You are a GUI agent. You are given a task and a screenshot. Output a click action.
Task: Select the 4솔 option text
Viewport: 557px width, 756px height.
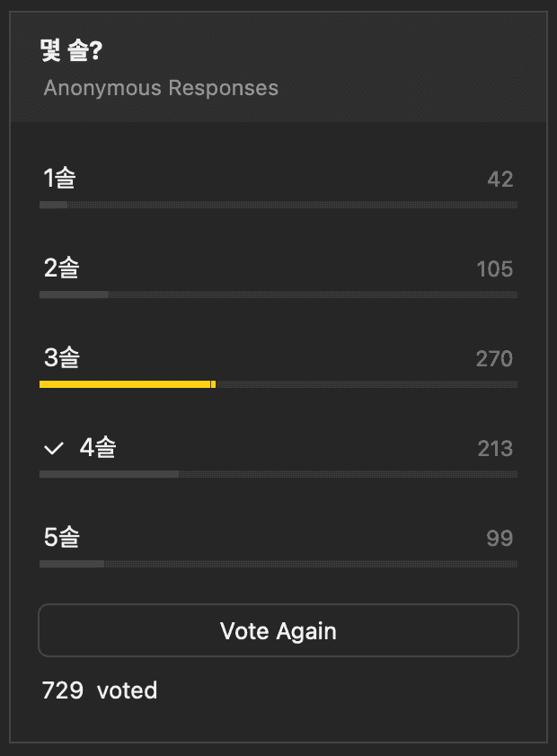98,447
